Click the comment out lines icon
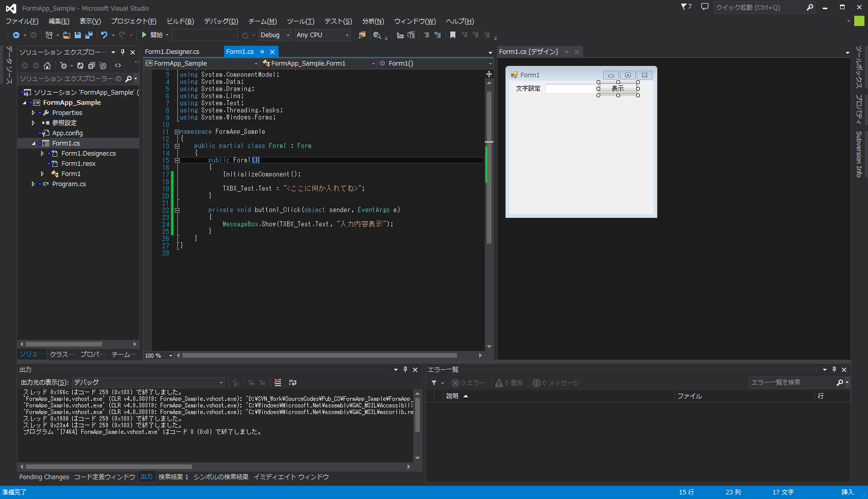868x499 pixels. 426,35
